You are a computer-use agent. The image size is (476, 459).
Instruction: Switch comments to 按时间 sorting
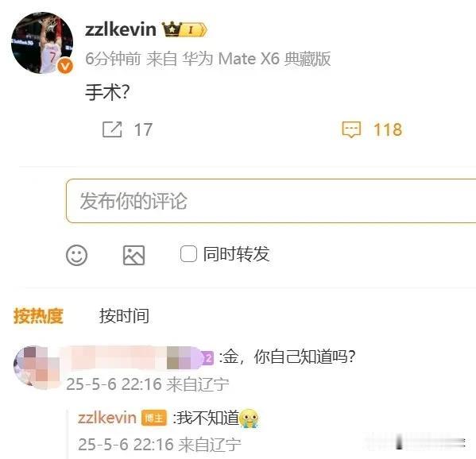(124, 316)
